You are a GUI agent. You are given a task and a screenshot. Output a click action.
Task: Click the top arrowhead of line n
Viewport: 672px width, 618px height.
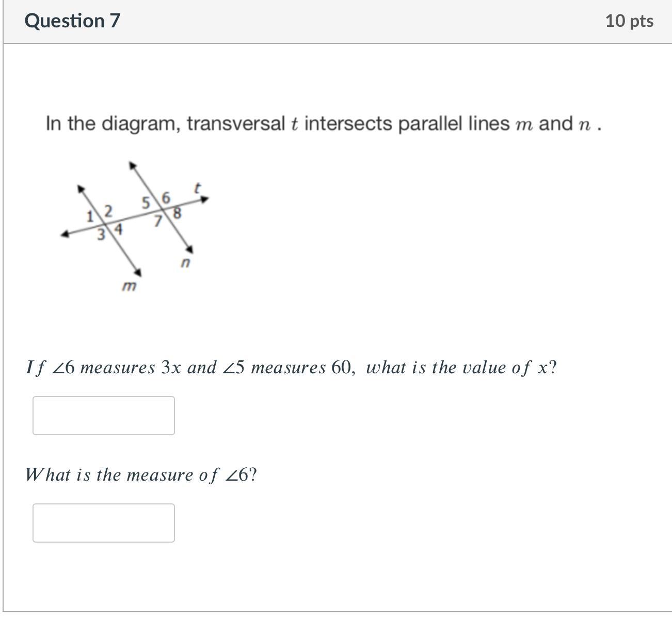pyautogui.click(x=133, y=165)
